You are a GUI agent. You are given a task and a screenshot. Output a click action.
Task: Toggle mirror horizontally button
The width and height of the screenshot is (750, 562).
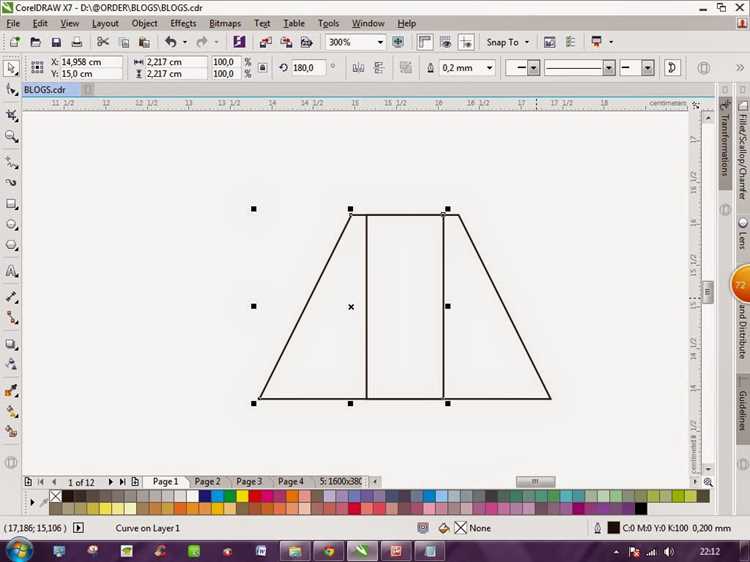[358, 68]
